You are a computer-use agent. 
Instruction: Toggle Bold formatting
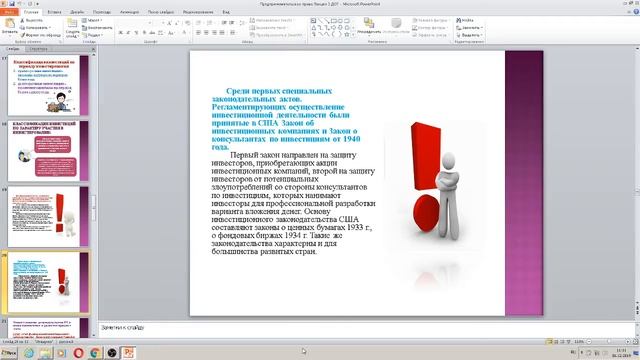coord(120,33)
